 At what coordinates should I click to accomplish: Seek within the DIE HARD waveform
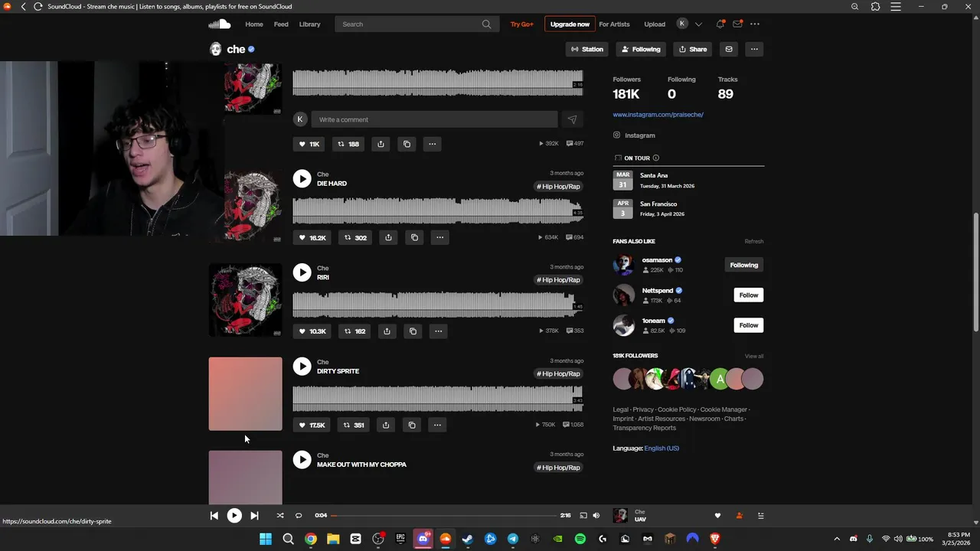[x=437, y=210]
